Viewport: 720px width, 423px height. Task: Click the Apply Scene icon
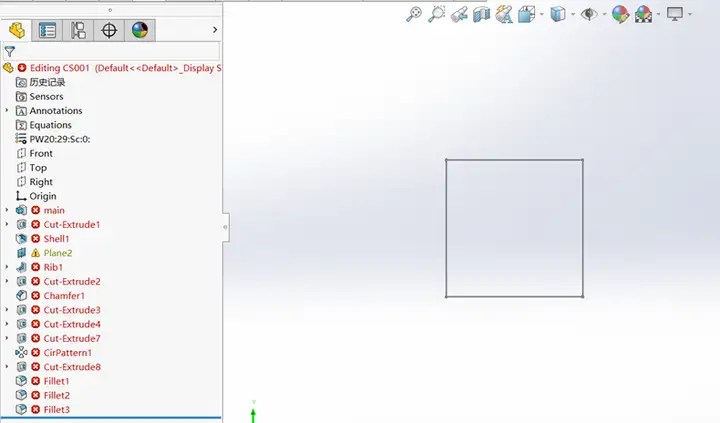tap(643, 14)
